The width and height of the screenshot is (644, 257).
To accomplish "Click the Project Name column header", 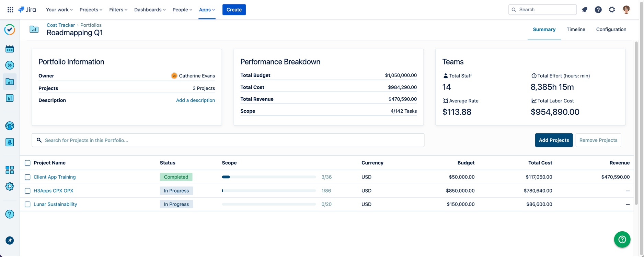I will click(x=49, y=163).
